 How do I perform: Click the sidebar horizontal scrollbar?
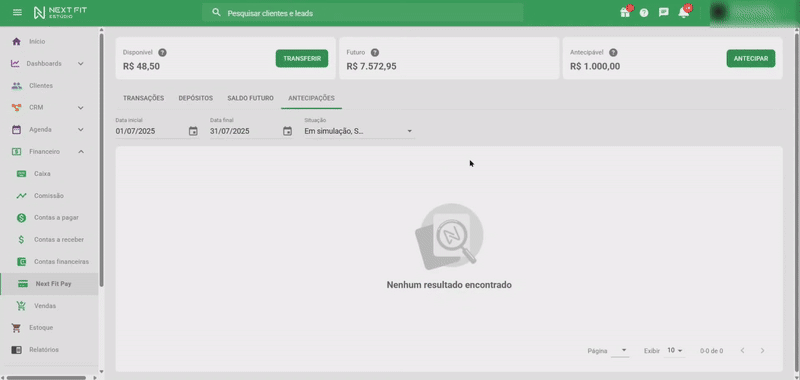pos(46,378)
